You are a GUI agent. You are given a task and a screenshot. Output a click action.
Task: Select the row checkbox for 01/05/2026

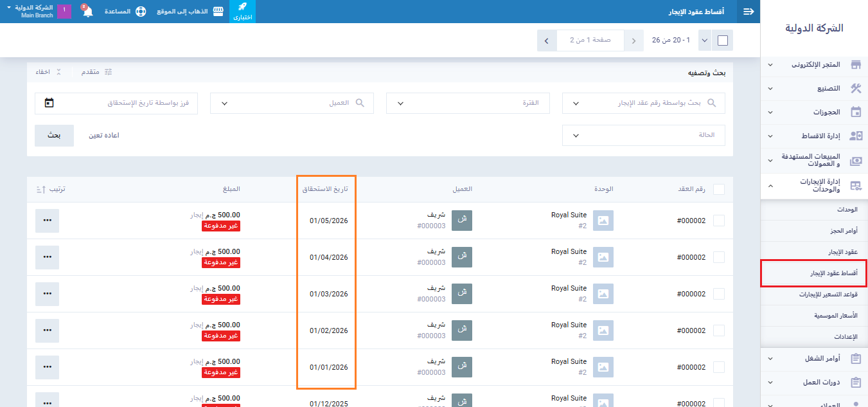(x=719, y=221)
